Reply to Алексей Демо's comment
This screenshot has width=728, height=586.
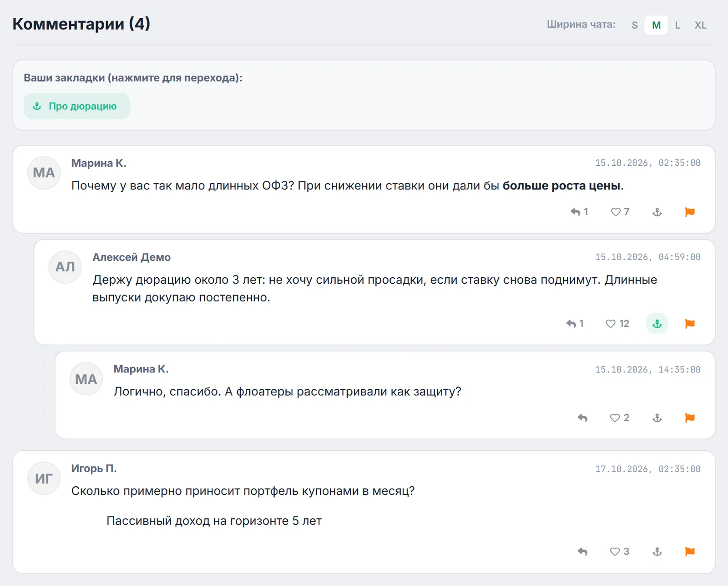575,324
